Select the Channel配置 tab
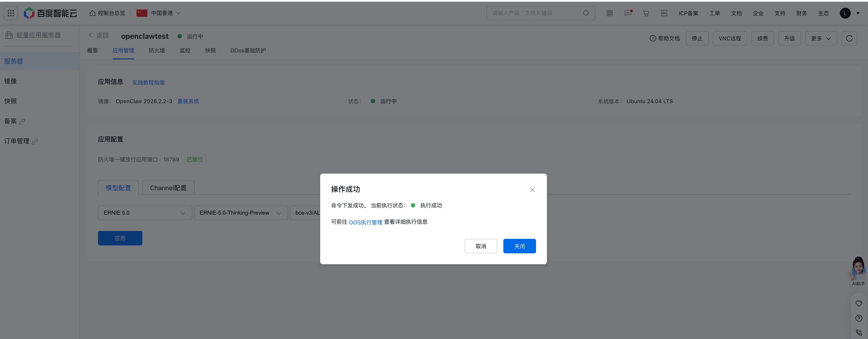The width and height of the screenshot is (868, 339). [168, 188]
